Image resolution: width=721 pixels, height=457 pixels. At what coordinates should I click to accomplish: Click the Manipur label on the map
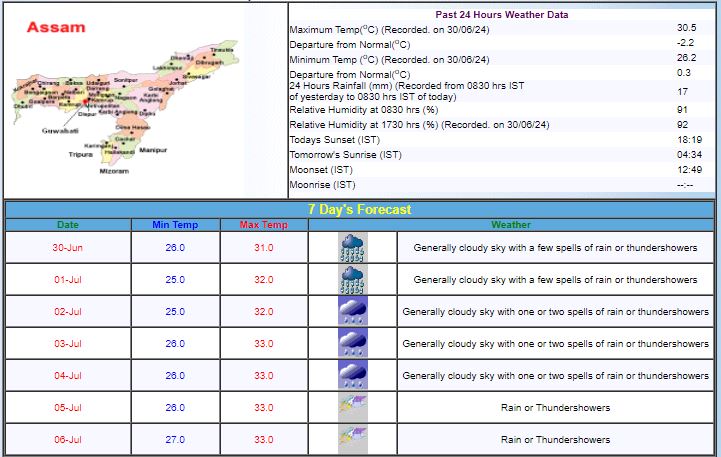point(153,150)
